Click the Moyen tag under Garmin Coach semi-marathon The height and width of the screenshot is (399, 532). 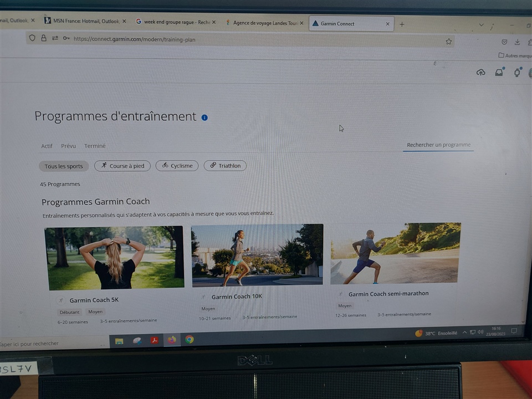click(345, 306)
